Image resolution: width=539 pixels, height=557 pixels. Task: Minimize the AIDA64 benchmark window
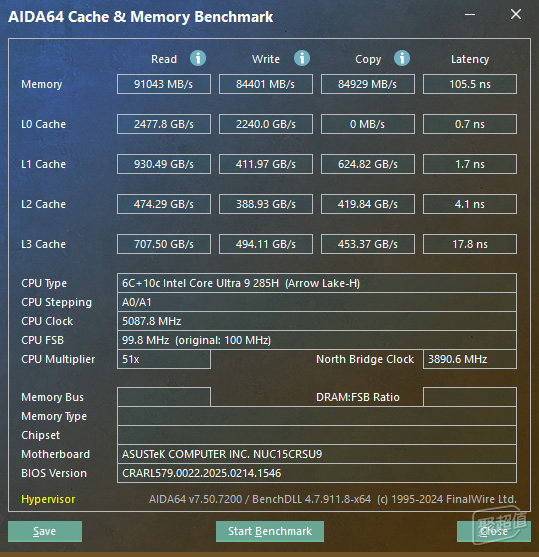(470, 15)
